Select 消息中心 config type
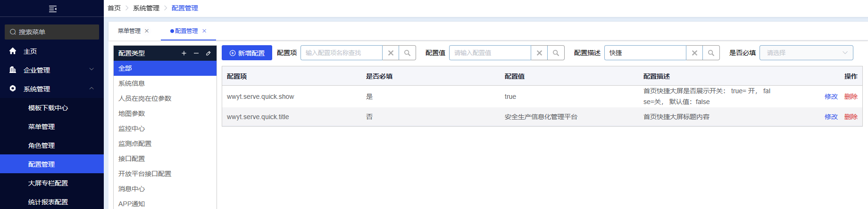 point(165,189)
